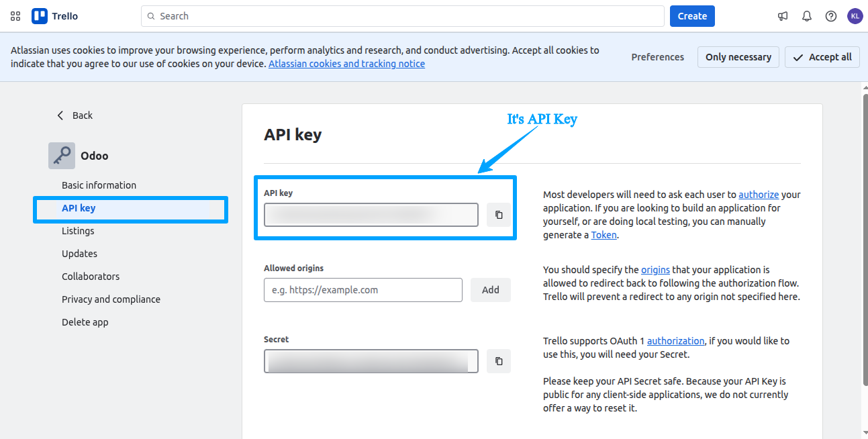The image size is (868, 439).
Task: Open the Listings section
Action: click(x=78, y=231)
